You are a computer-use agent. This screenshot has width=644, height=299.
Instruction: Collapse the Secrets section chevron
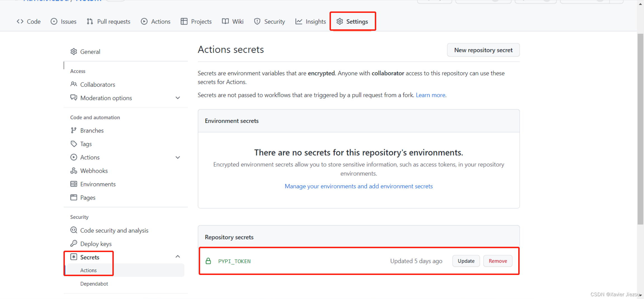coord(178,257)
